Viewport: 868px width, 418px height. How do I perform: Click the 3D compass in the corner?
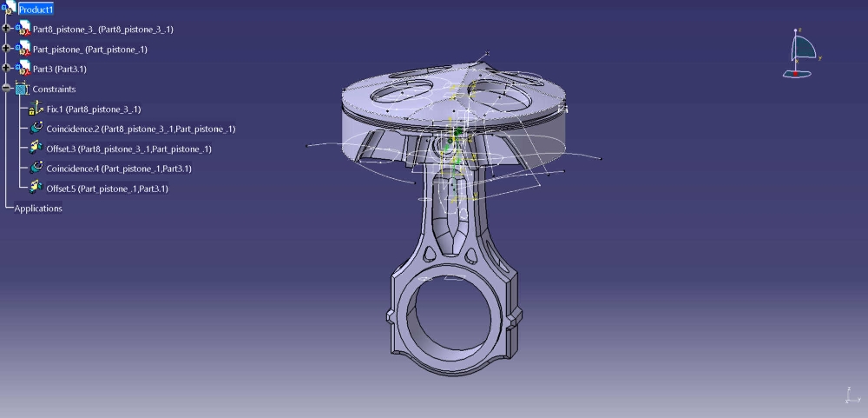802,54
